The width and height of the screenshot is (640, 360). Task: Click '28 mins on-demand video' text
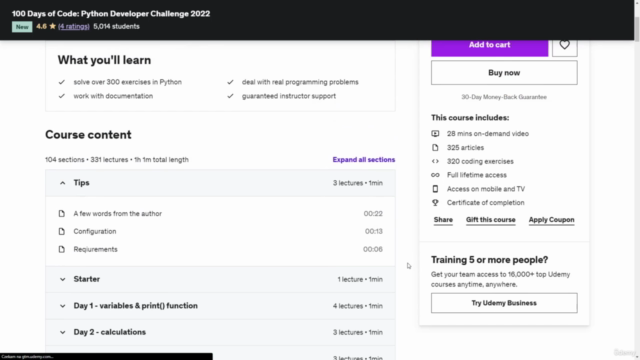pyautogui.click(x=487, y=134)
